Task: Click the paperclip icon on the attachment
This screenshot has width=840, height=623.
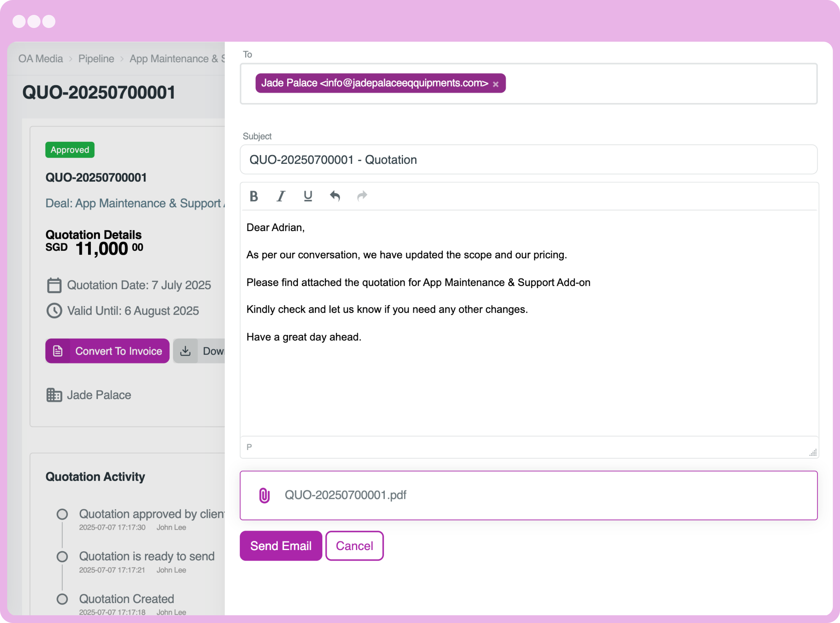Action: 265,495
